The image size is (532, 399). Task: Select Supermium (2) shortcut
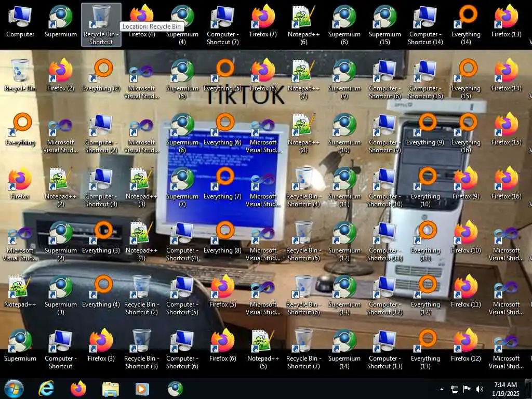pos(61,240)
